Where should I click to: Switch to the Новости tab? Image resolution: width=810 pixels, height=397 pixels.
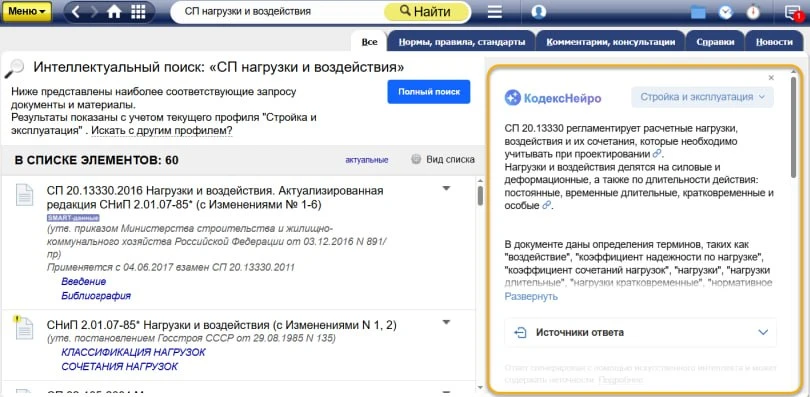pos(773,42)
